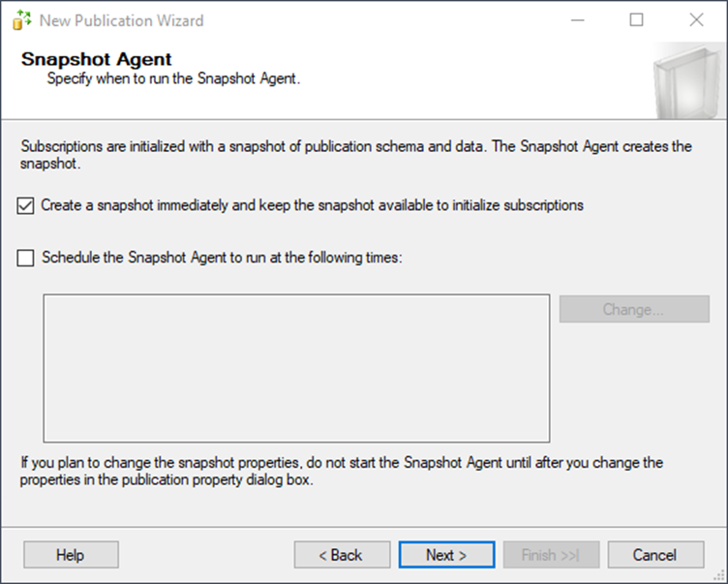Proceed with the Next > button
This screenshot has width=728, height=584.
(x=446, y=555)
